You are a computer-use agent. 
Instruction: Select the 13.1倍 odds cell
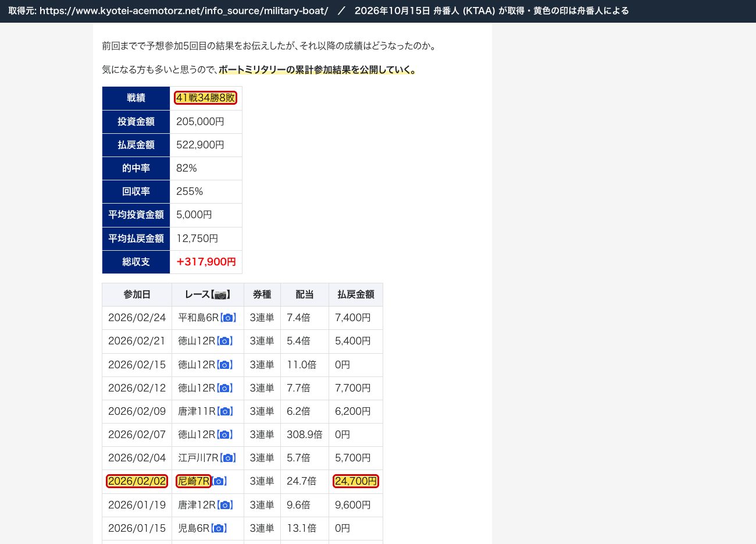click(305, 528)
